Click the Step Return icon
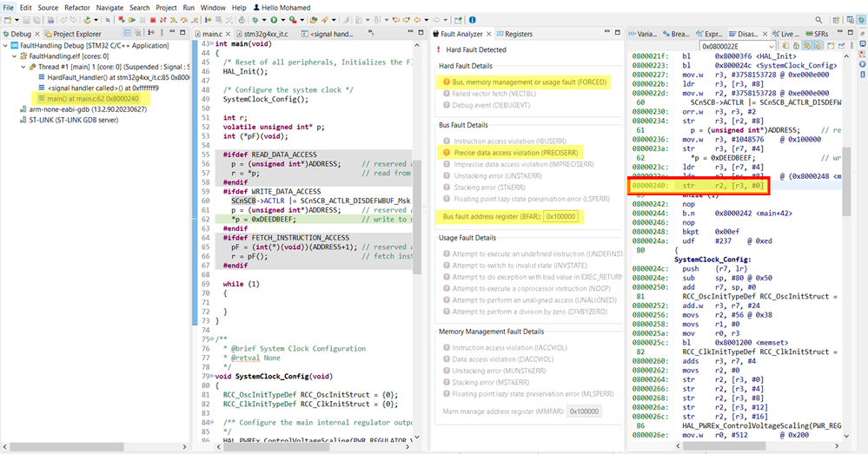The height and width of the screenshot is (454, 868). (195, 20)
